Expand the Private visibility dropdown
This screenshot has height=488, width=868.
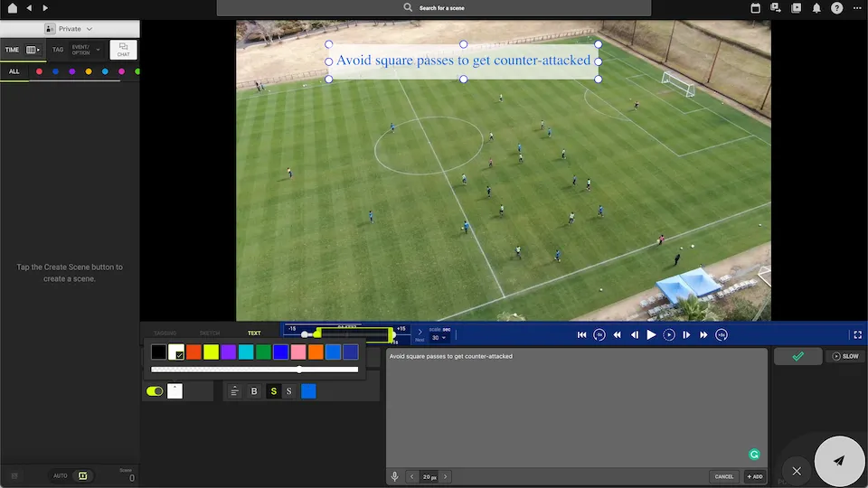point(70,29)
